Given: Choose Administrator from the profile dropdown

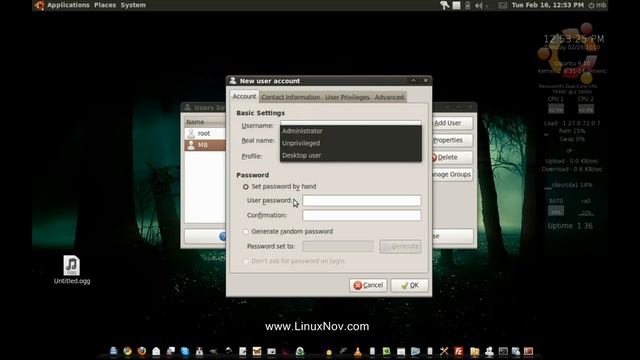Looking at the screenshot, I should click(x=351, y=131).
